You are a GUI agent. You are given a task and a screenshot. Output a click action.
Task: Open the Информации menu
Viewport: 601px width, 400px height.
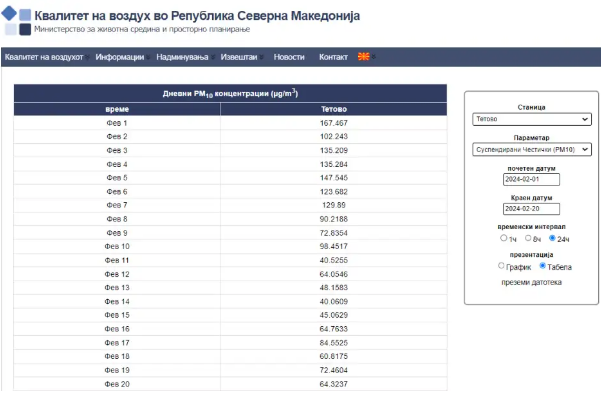click(120, 57)
